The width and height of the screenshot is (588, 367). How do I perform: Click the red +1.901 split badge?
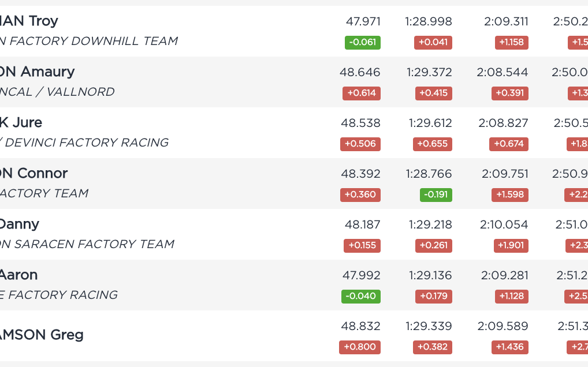[x=511, y=246]
